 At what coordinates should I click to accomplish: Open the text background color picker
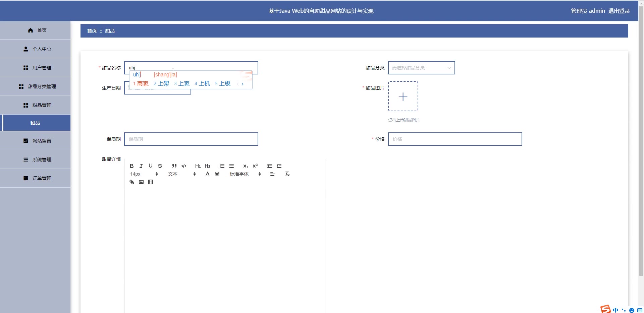click(217, 174)
